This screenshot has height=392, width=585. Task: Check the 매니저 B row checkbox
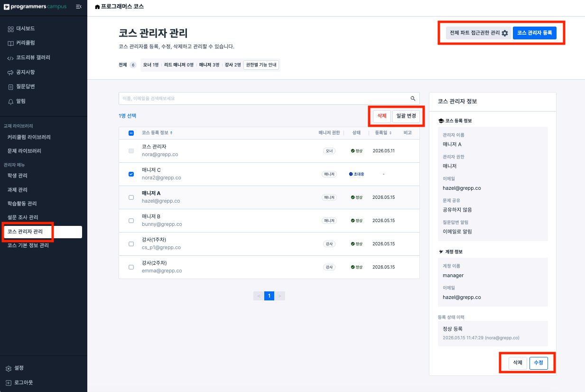131,221
